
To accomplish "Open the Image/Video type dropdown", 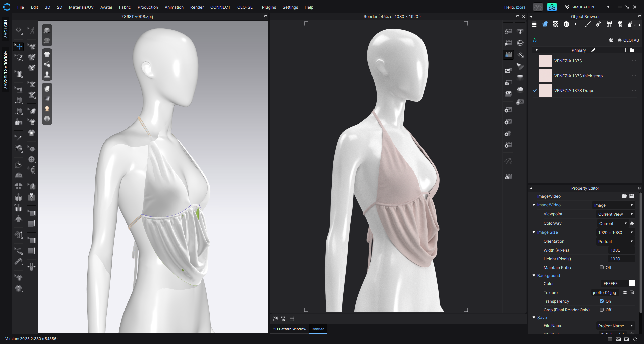I will point(613,205).
